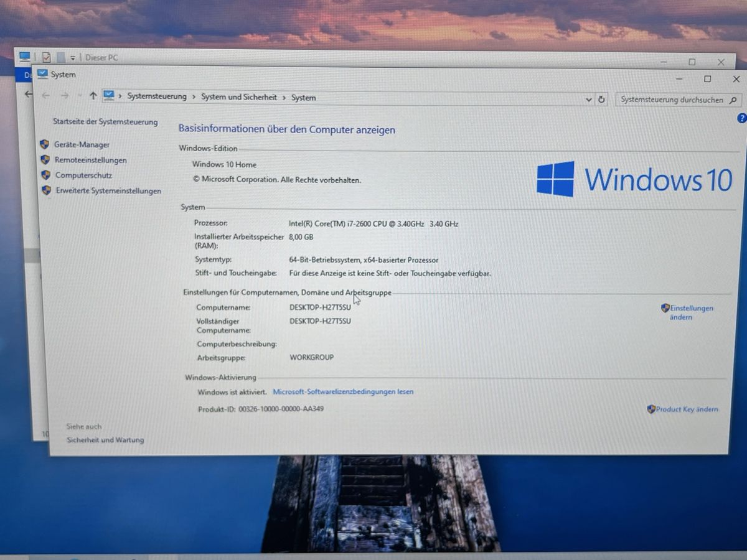Click the text Windows 10 Home
This screenshot has height=560, width=747.
pos(224,165)
